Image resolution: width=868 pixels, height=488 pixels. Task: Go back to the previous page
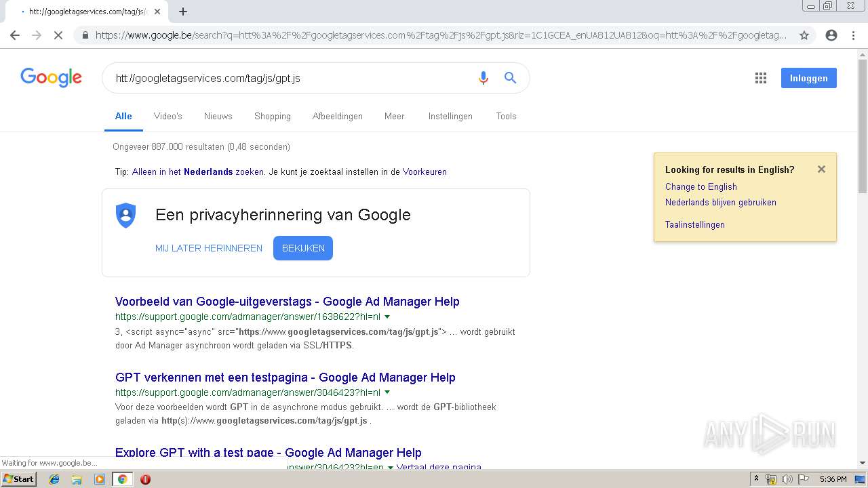[x=15, y=35]
